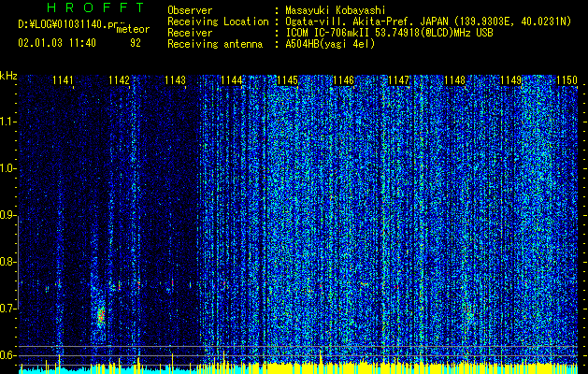Image resolution: width=588 pixels, height=374 pixels.
Task: Click the 1148 time marker
Action: tap(454, 80)
